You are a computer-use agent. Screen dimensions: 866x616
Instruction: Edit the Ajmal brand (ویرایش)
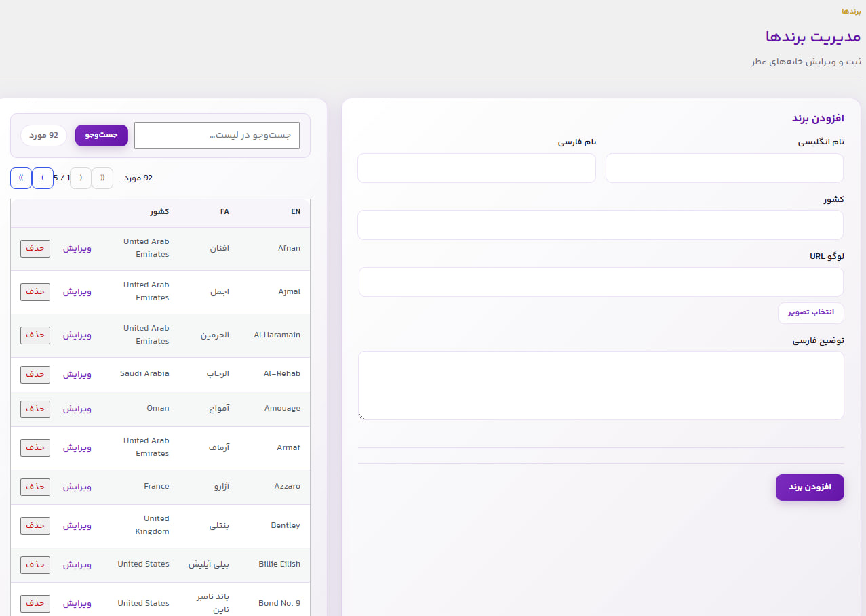(77, 291)
